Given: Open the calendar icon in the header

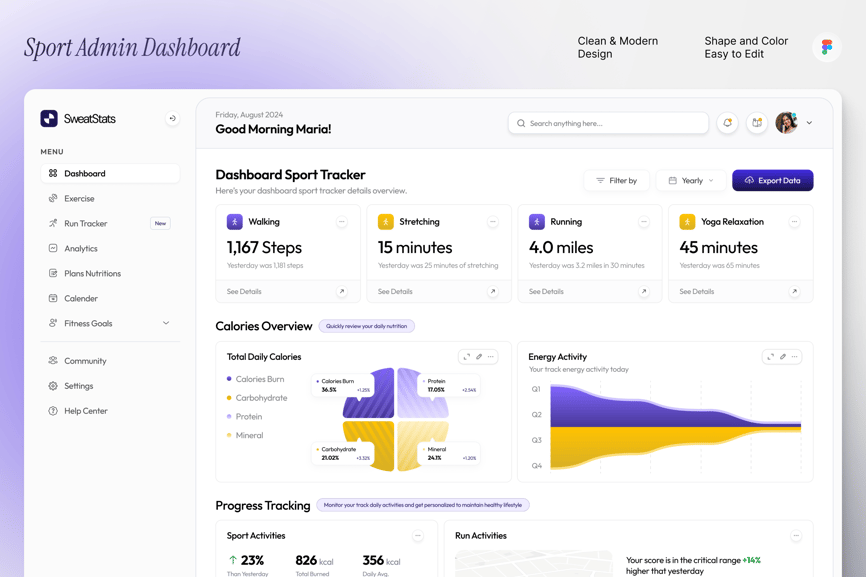Looking at the screenshot, I should coord(757,123).
